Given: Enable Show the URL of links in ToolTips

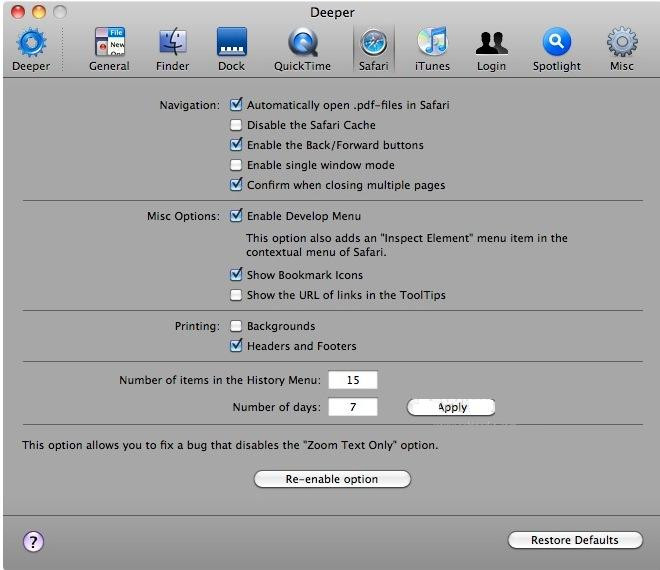Looking at the screenshot, I should (x=236, y=295).
